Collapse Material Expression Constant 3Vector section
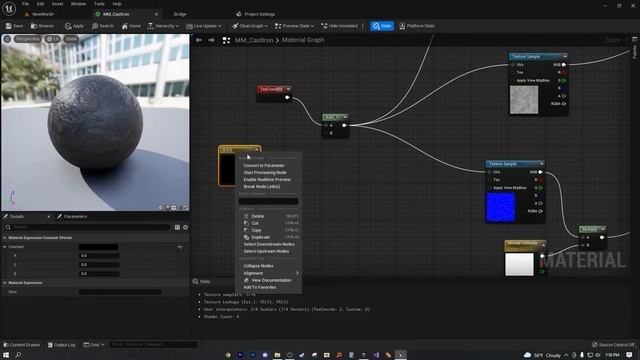 4,238
